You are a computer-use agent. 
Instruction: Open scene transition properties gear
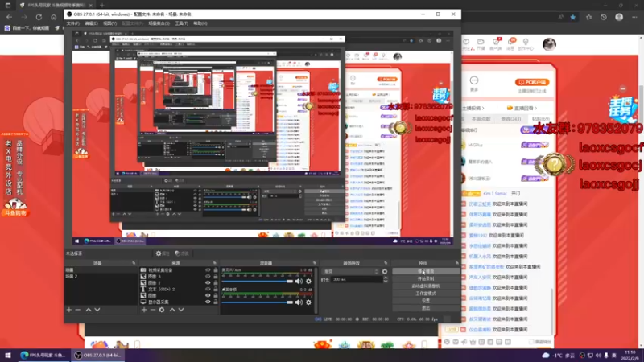coord(385,271)
